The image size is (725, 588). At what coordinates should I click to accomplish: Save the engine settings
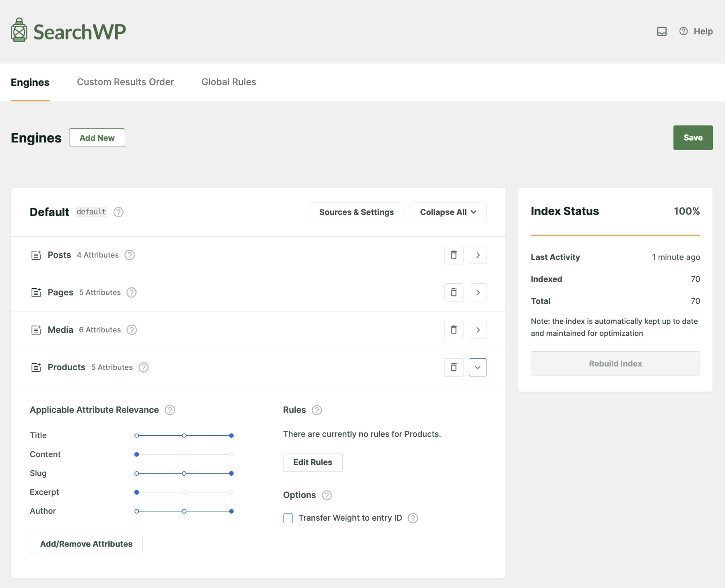pyautogui.click(x=693, y=138)
